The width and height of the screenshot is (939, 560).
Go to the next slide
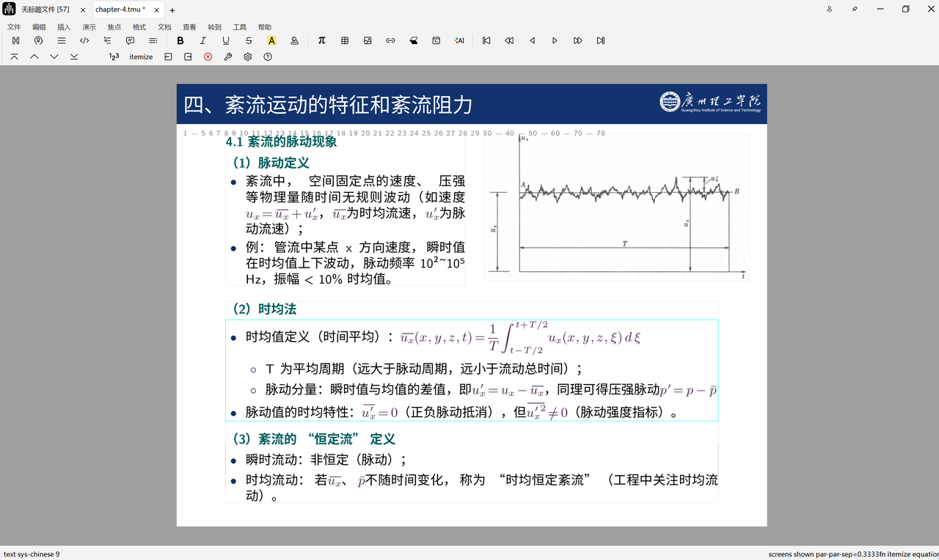[555, 41]
